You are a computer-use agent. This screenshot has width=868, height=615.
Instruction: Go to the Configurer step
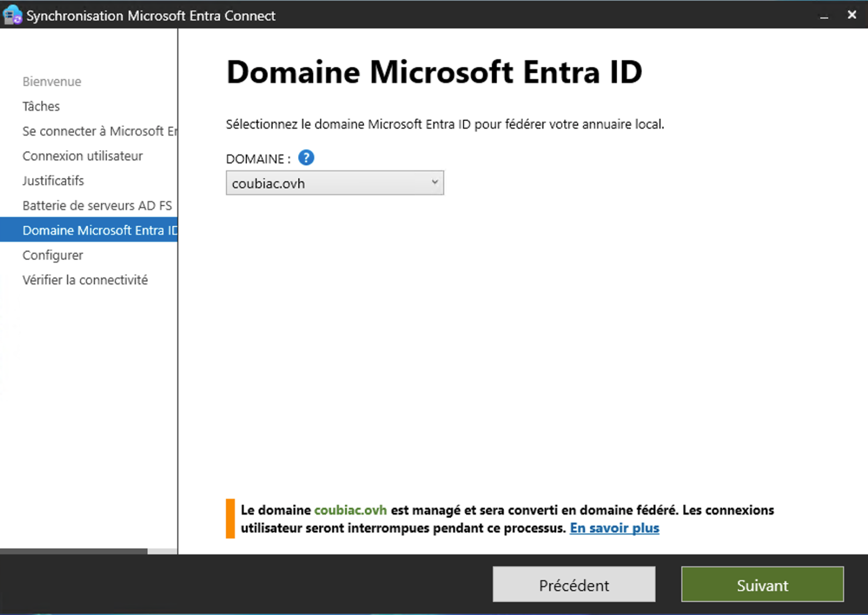53,255
